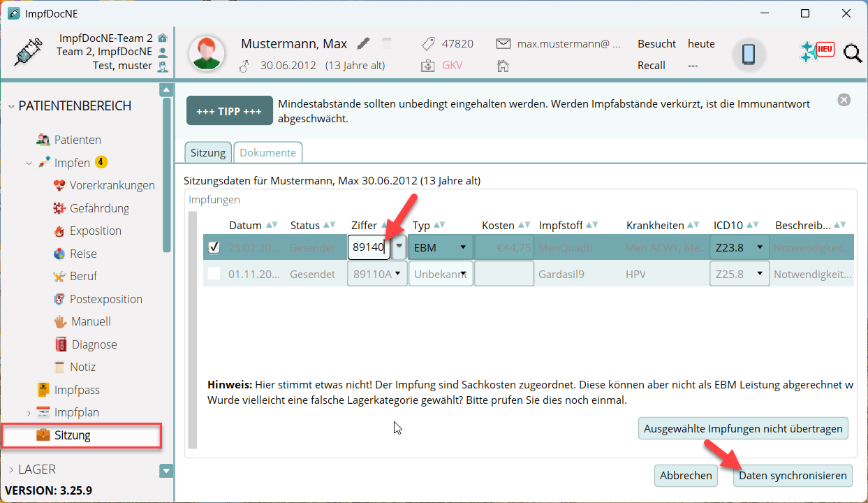Switch to the Dokumente tab

(267, 153)
